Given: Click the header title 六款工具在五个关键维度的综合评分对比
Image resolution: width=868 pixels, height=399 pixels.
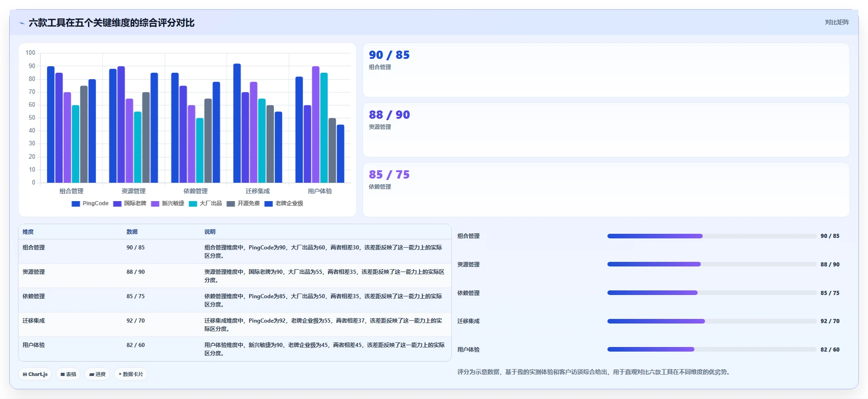Looking at the screenshot, I should pyautogui.click(x=111, y=23).
